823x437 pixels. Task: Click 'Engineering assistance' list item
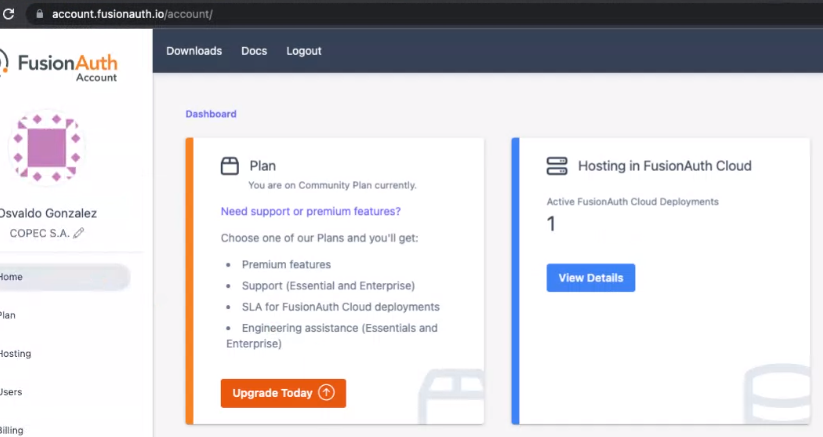click(x=332, y=336)
